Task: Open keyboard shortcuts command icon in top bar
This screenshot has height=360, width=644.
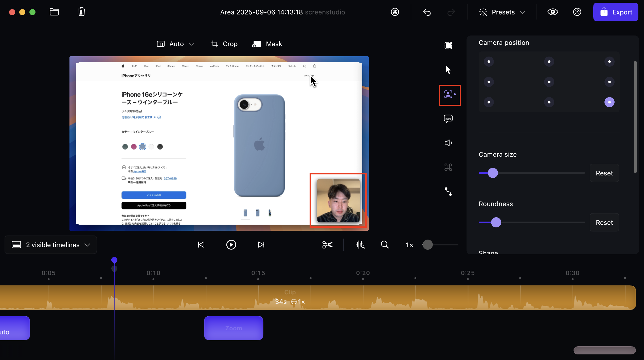Action: tap(395, 12)
